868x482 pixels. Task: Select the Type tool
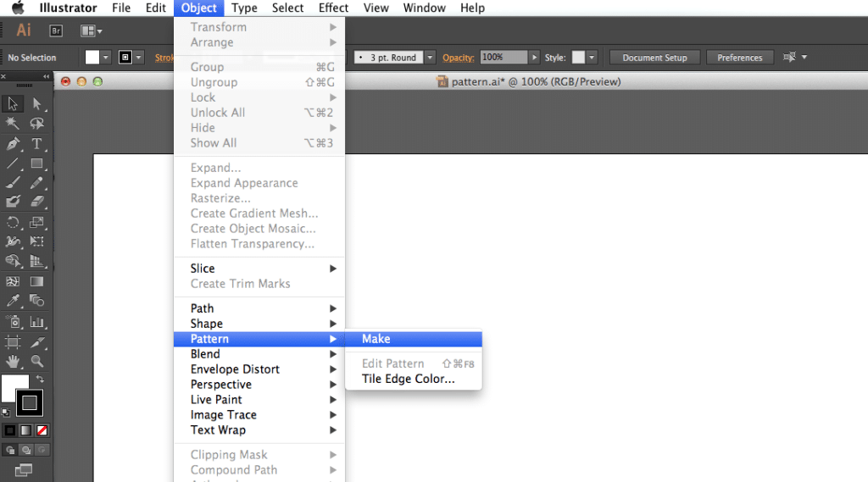coord(37,144)
